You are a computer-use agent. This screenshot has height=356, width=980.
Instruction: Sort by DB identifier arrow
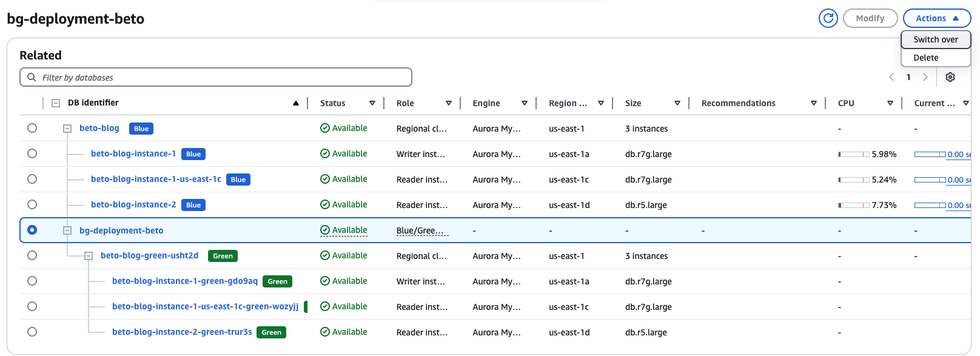tap(296, 103)
